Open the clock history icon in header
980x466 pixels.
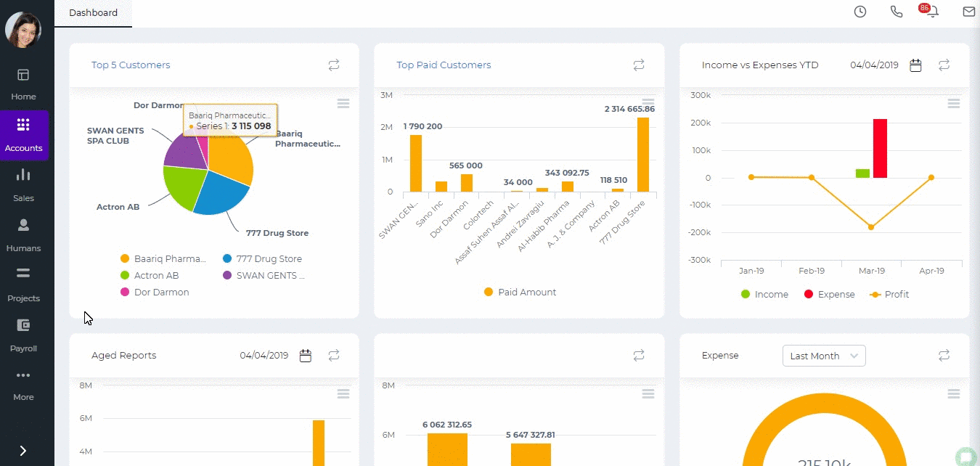(860, 12)
